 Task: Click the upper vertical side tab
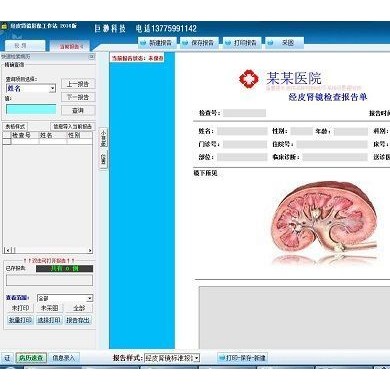coord(104,138)
